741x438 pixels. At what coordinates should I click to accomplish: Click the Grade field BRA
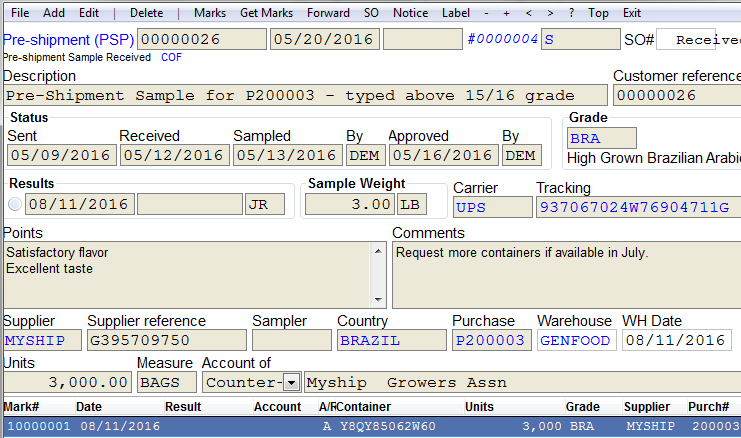click(x=602, y=138)
